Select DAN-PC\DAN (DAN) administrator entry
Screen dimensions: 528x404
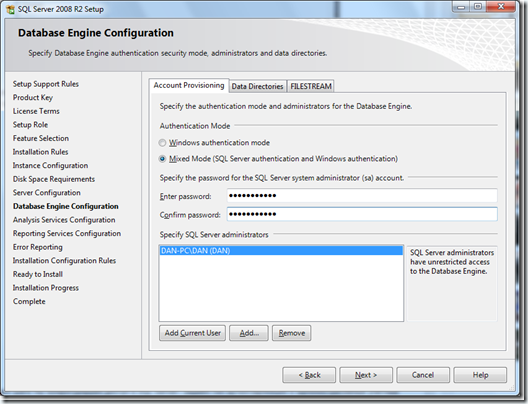(x=281, y=251)
